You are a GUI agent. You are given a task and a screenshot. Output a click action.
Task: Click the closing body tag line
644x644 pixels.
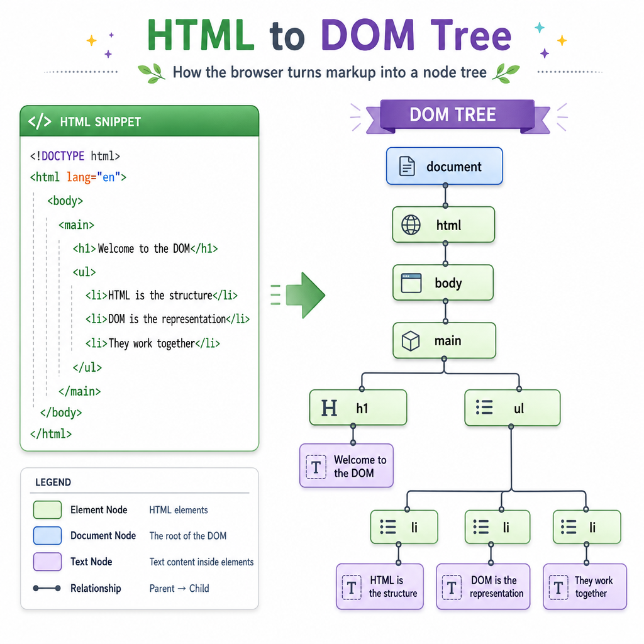tap(61, 413)
